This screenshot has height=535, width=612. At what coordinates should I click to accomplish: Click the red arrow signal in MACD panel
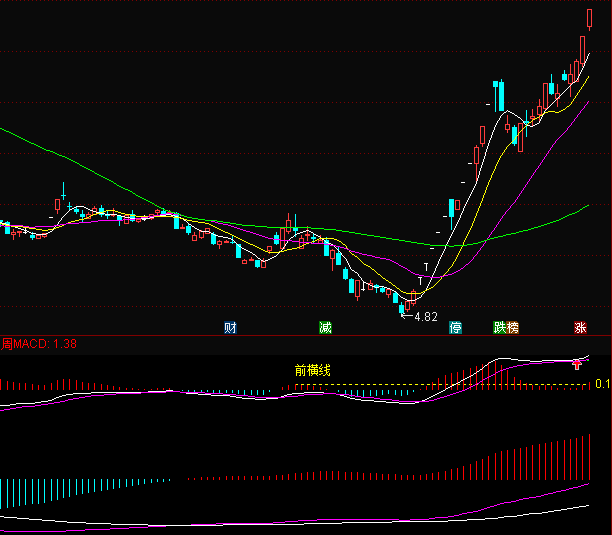[577, 364]
